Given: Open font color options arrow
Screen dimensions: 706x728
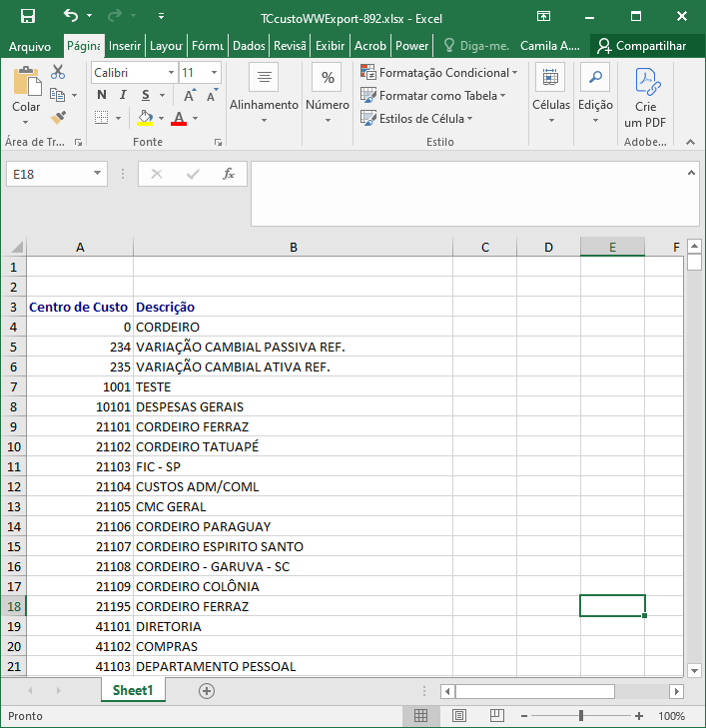Looking at the screenshot, I should point(196,118).
